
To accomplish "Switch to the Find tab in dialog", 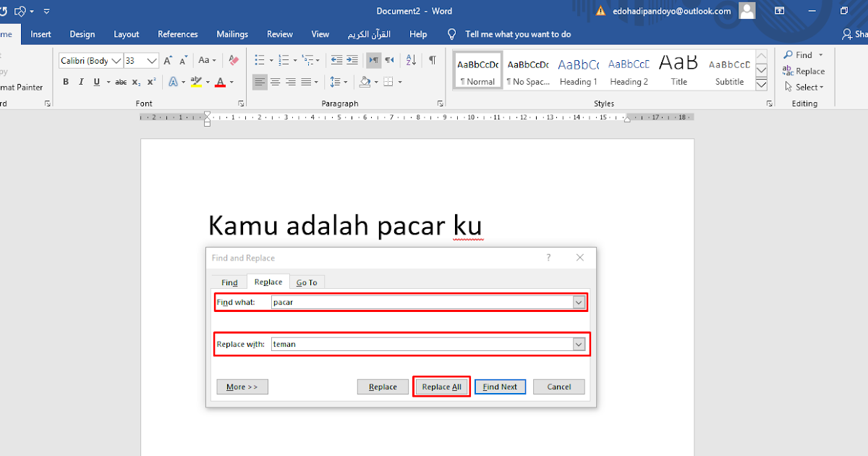I will (229, 282).
